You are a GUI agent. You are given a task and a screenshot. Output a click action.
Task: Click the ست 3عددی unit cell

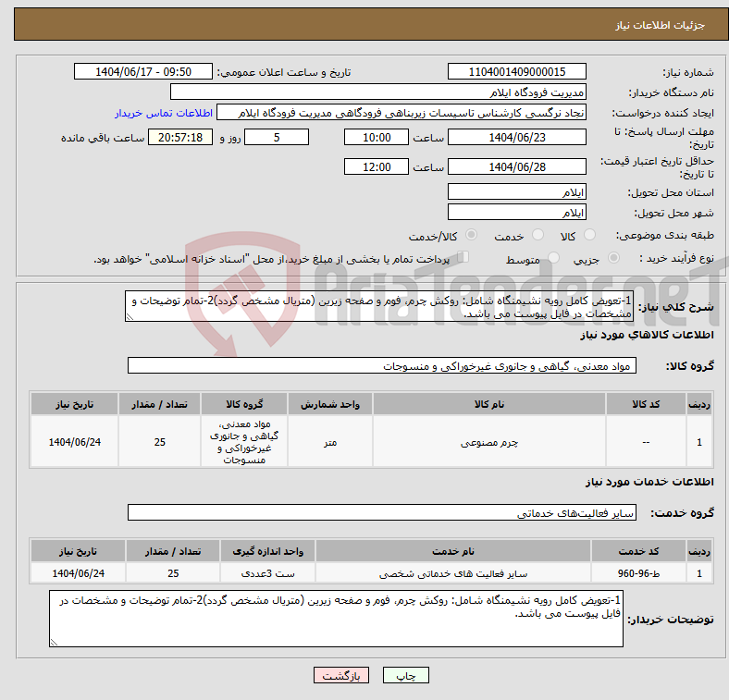[x=267, y=573]
